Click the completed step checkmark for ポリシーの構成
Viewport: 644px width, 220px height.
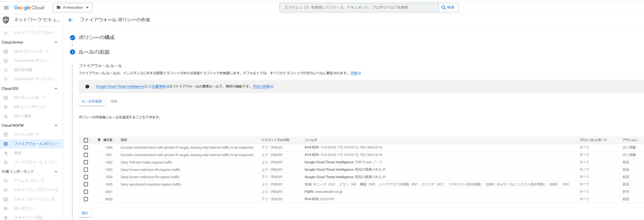(72, 38)
